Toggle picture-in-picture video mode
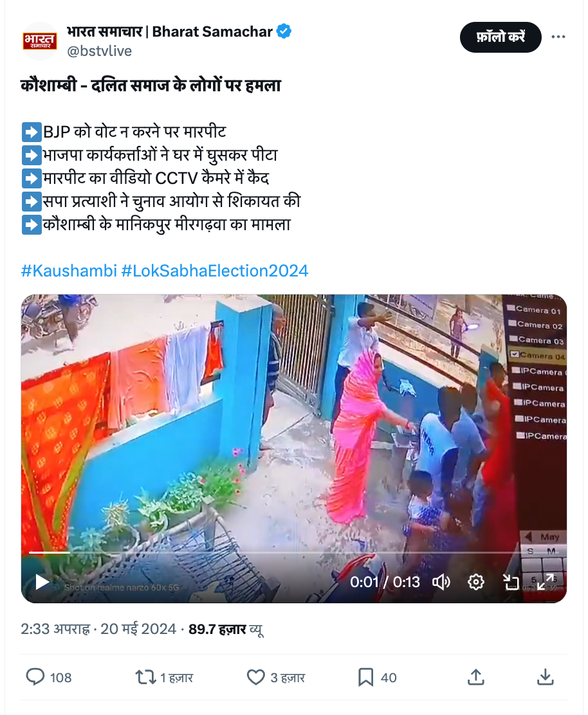This screenshot has height=715, width=588. 511,582
